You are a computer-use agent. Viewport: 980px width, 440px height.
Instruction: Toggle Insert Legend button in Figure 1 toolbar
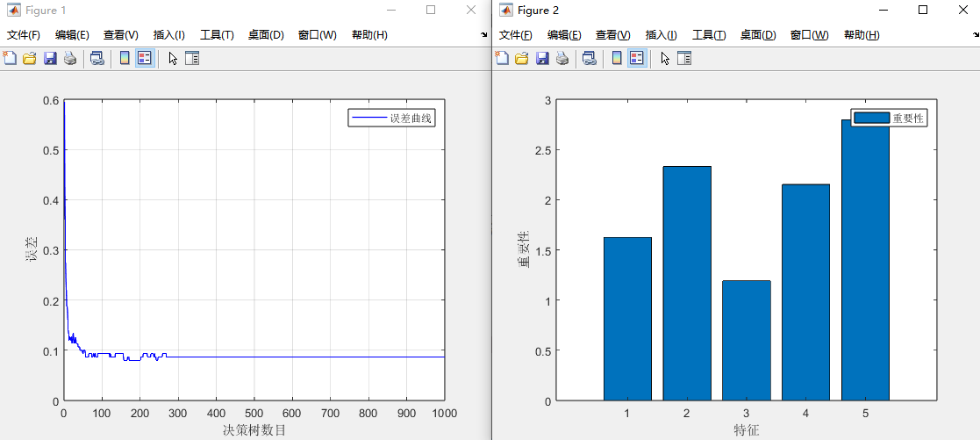[145, 58]
